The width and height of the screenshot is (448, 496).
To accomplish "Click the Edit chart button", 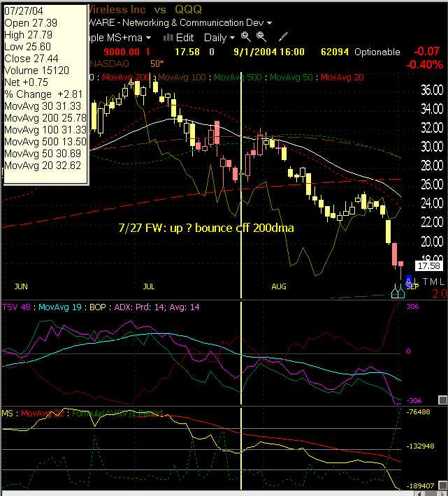I will click(185, 38).
